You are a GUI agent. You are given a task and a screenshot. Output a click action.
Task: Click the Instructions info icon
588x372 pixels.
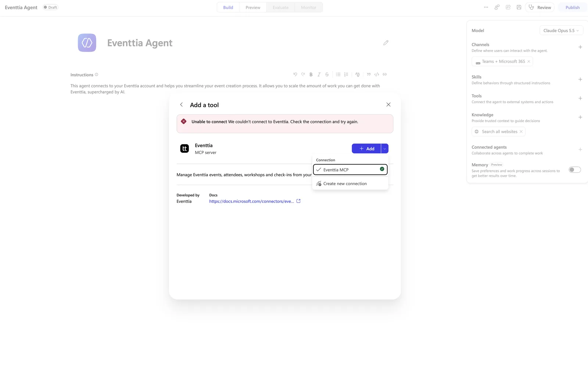tap(97, 75)
